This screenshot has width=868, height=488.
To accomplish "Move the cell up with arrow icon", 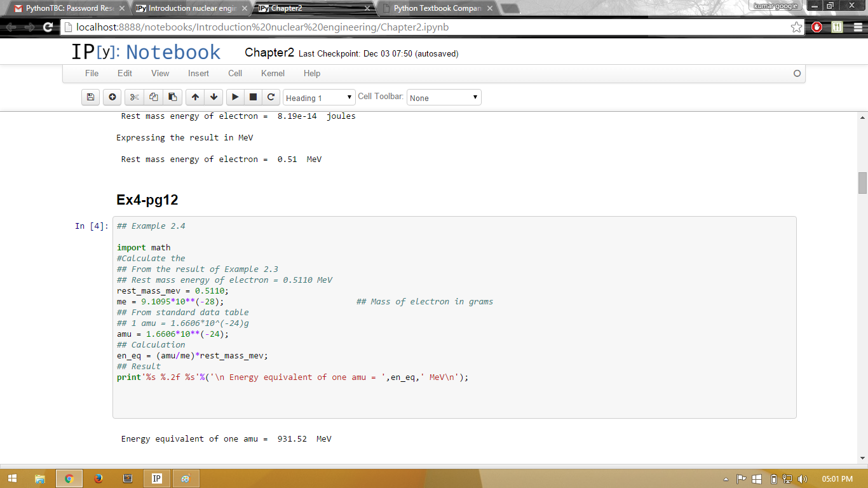I will point(195,97).
